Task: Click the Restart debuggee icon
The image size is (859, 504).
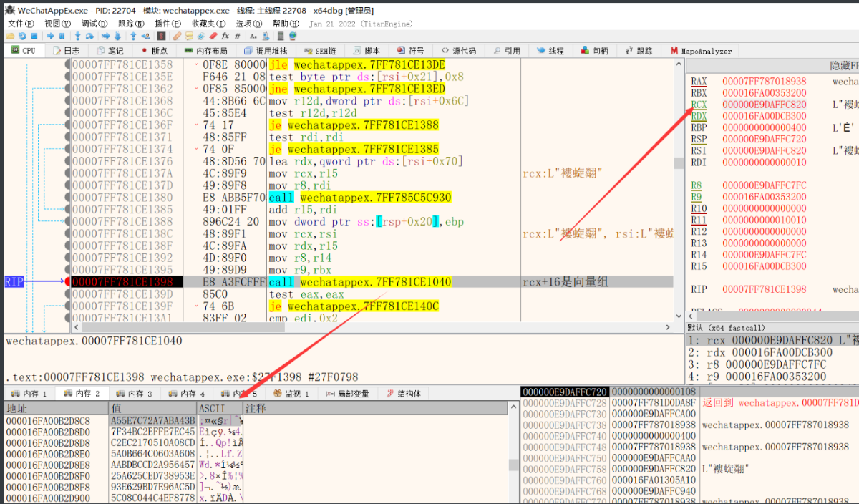Action: tap(22, 36)
